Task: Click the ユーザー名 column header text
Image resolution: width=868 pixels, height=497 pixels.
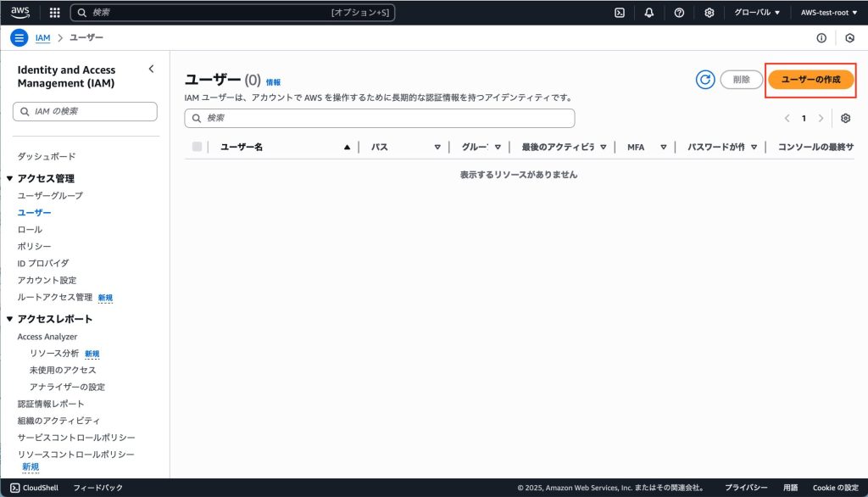Action: [242, 147]
